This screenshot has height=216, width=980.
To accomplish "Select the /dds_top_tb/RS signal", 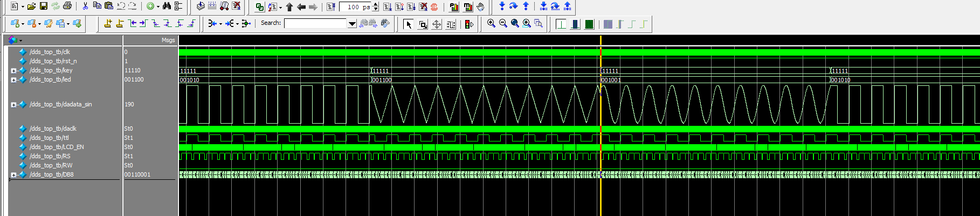I will (50, 156).
